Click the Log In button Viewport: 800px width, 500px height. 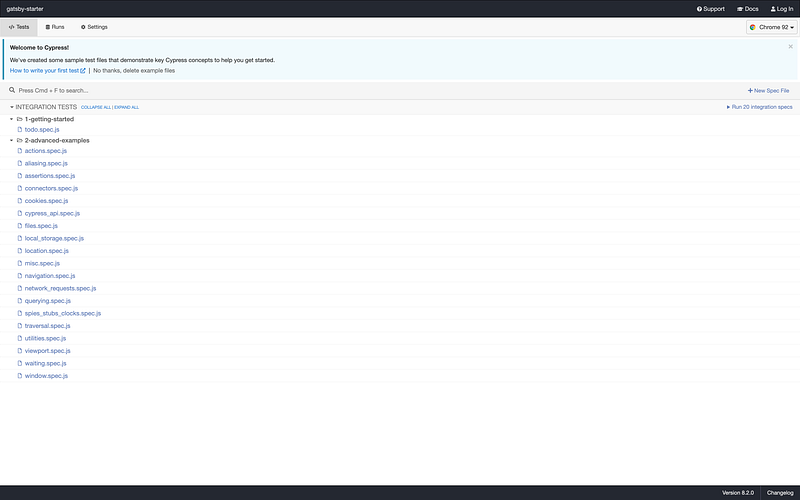(x=782, y=9)
